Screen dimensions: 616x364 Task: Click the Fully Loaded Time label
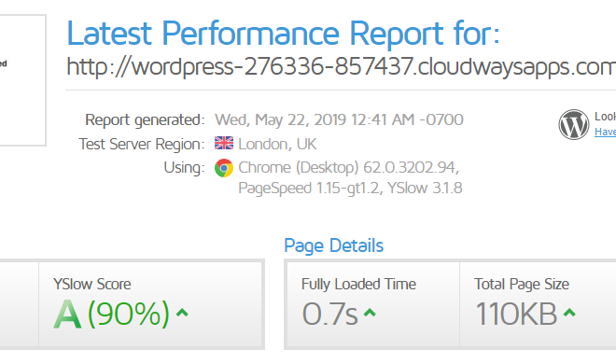click(358, 284)
